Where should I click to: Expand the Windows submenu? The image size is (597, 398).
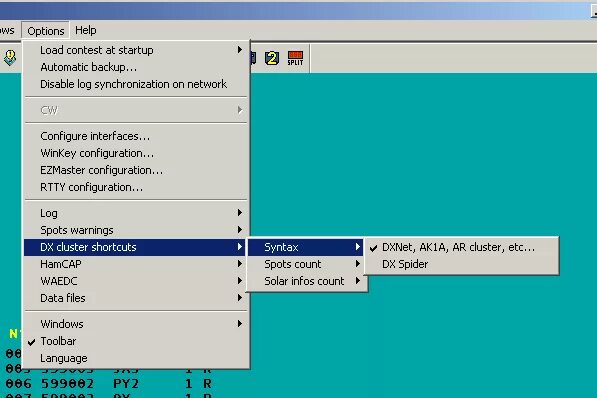136,324
